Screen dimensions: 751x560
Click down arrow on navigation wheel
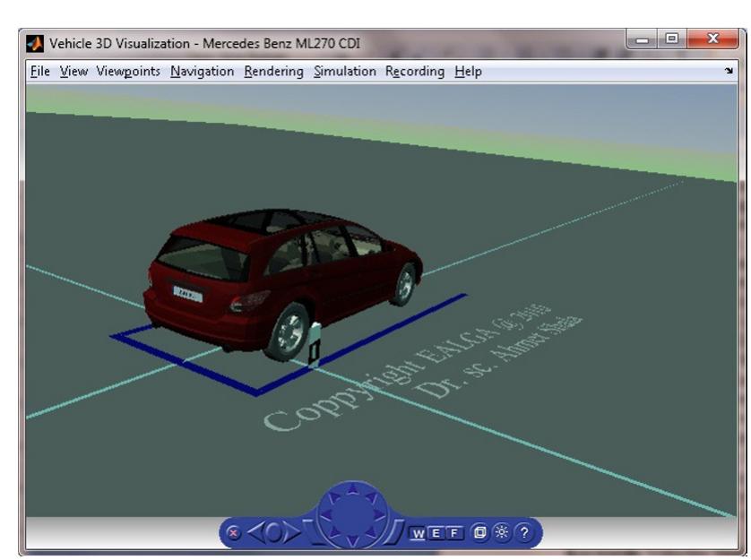coord(355,542)
